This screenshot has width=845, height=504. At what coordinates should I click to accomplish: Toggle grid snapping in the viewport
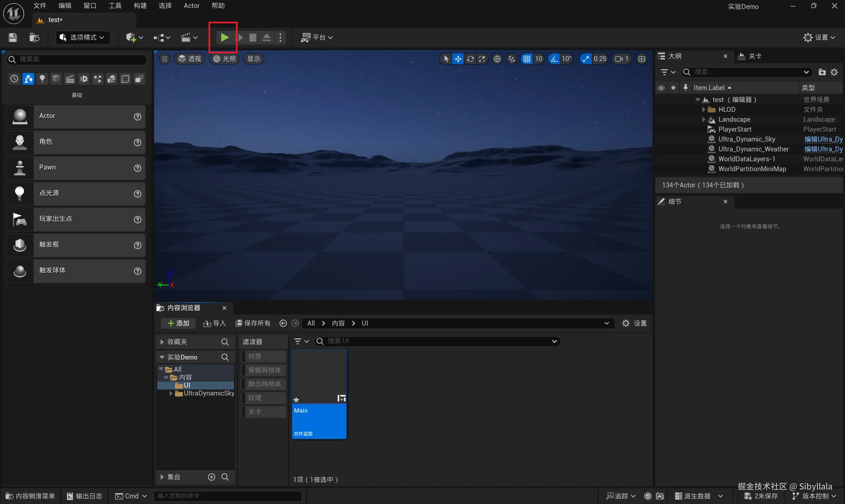click(x=526, y=59)
